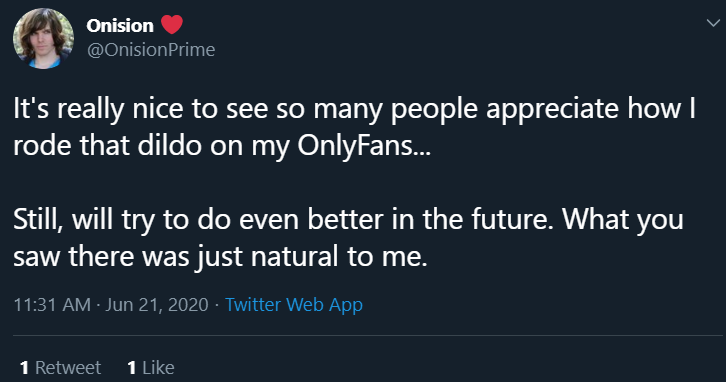Click the Jun 21, 2020 date
Image resolution: width=726 pixels, height=382 pixels.
157,305
